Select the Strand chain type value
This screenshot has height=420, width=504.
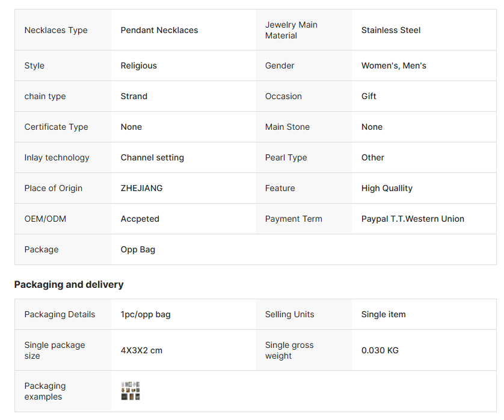(134, 96)
